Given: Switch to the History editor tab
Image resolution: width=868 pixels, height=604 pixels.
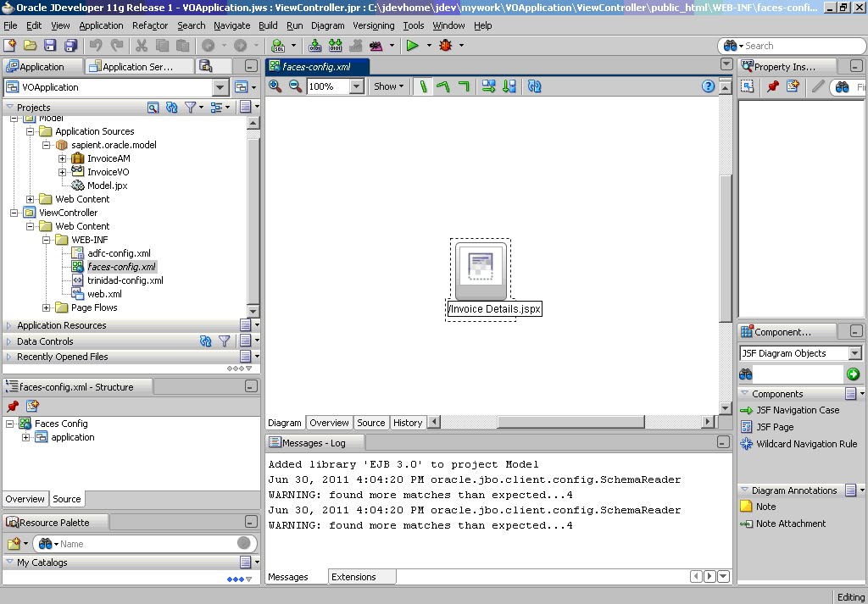Looking at the screenshot, I should [x=408, y=423].
